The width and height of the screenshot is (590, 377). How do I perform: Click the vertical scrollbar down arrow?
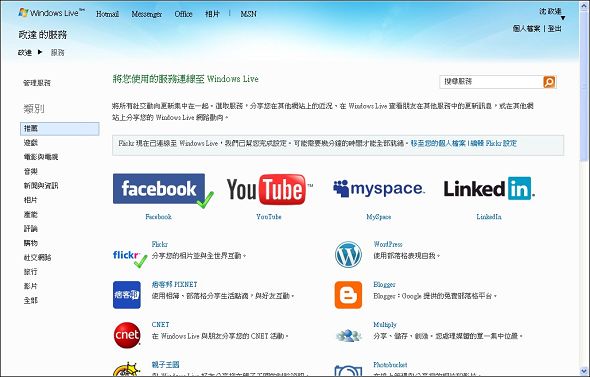[x=584, y=370]
